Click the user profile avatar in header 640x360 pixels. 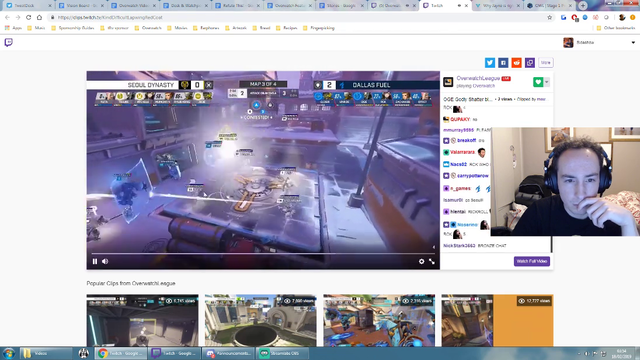568,42
